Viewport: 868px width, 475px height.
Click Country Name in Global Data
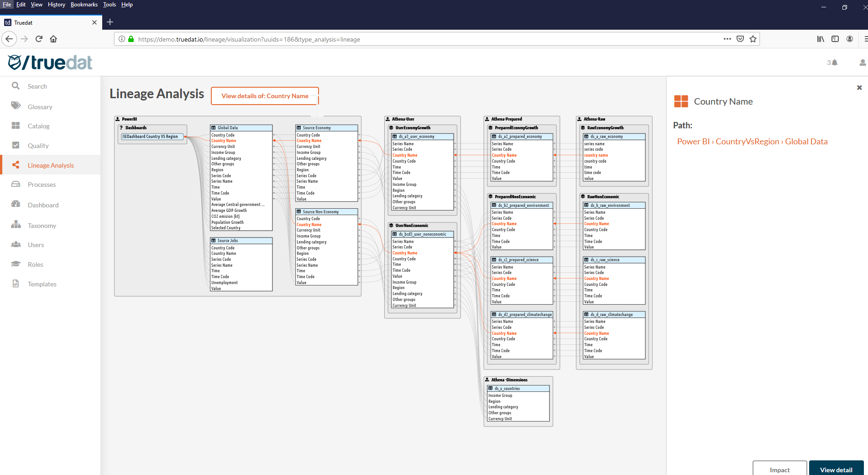pos(224,141)
